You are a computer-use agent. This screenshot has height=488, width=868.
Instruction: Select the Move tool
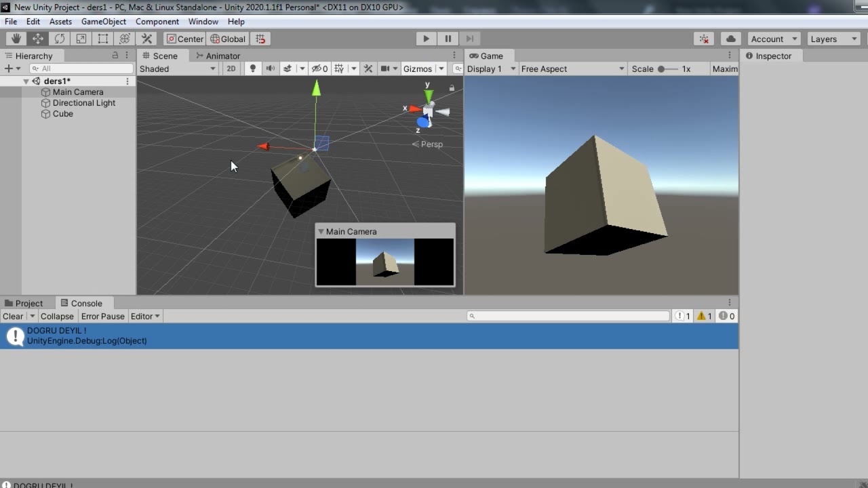(38, 39)
